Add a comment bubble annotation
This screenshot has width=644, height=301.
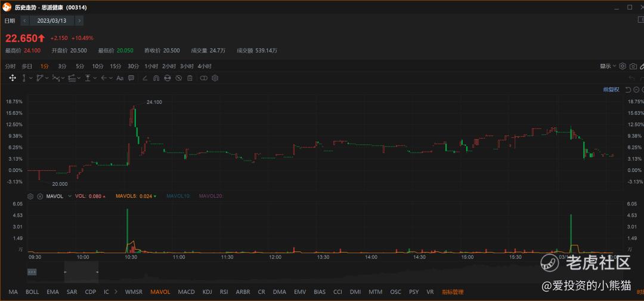coord(131,78)
